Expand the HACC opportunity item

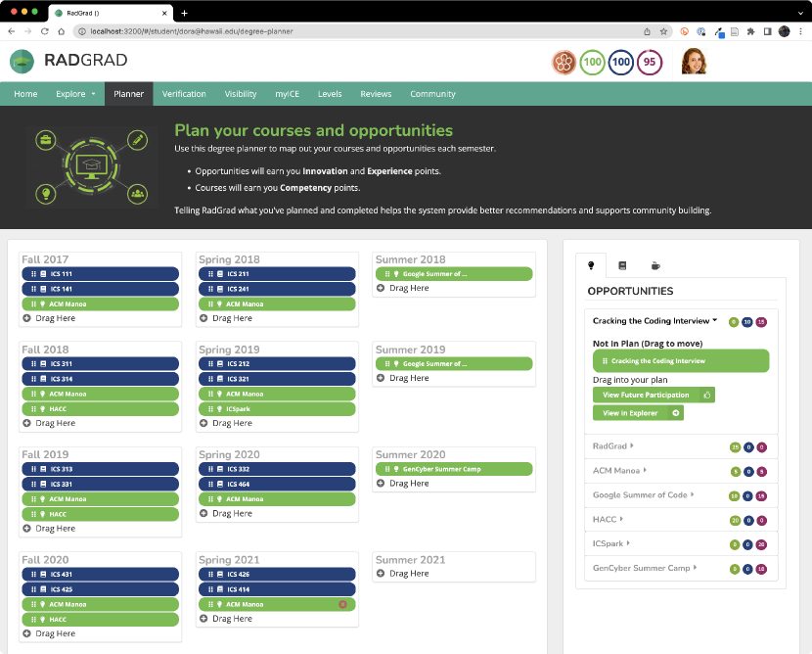click(x=608, y=519)
